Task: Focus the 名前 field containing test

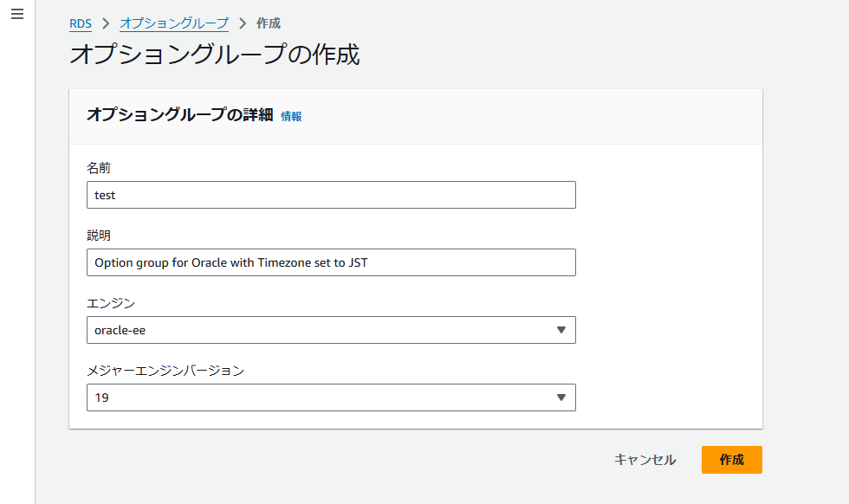Action: click(331, 195)
